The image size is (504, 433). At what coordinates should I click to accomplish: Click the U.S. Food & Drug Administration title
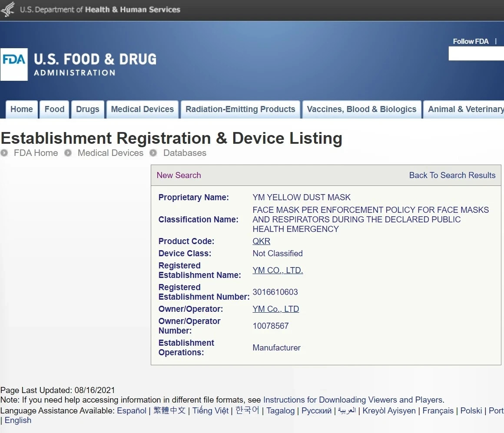pyautogui.click(x=95, y=65)
